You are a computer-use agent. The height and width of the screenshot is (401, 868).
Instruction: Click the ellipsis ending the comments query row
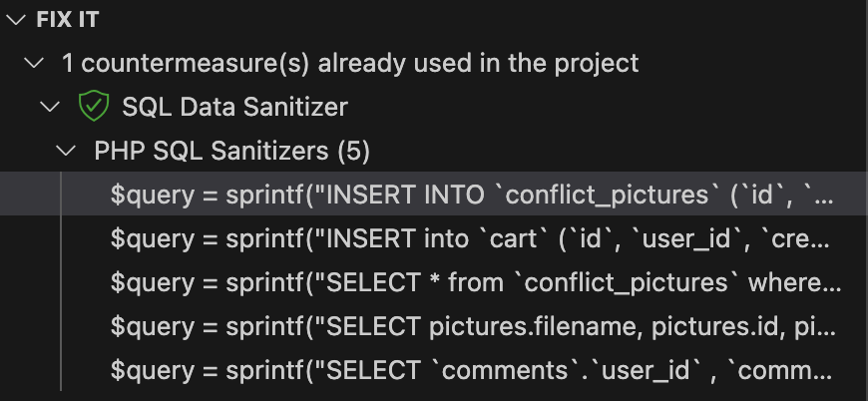point(823,372)
